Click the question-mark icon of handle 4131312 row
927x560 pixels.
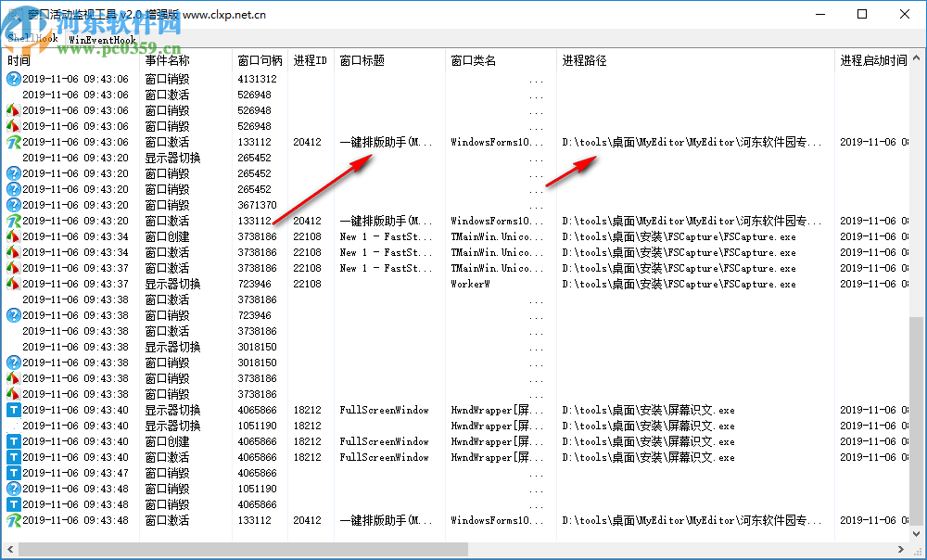[x=13, y=79]
